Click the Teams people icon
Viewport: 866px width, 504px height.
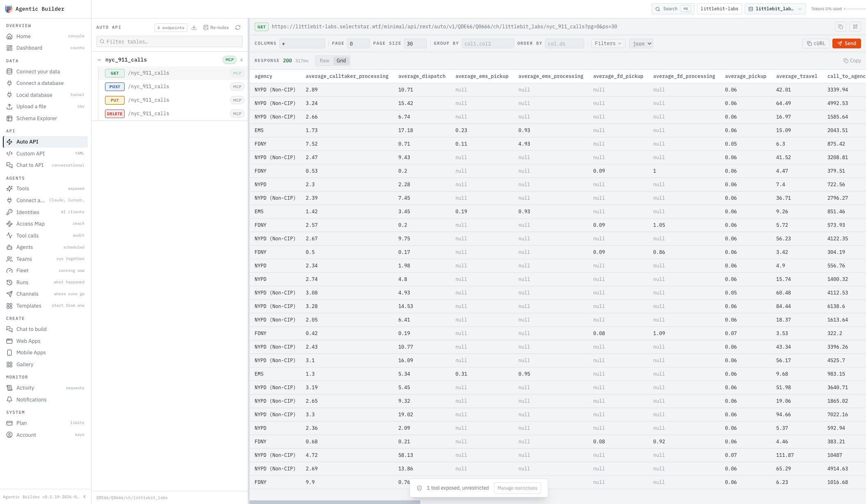tap(9, 259)
